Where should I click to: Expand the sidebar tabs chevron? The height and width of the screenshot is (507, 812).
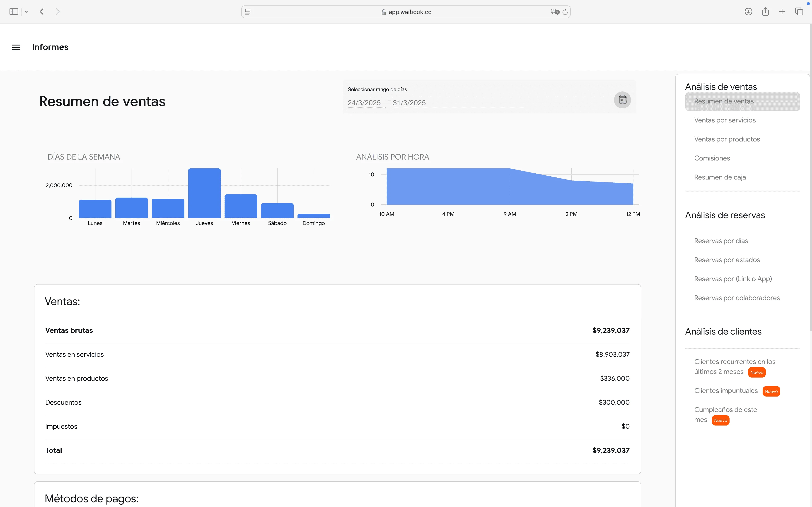(x=26, y=11)
